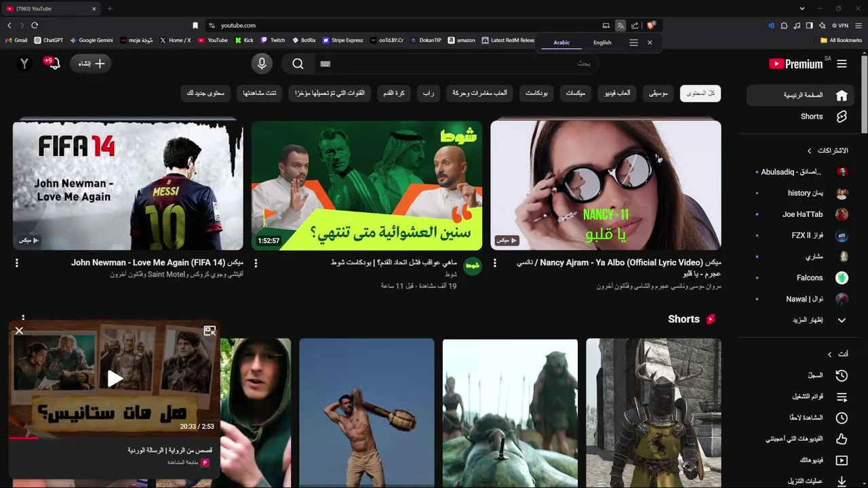The width and height of the screenshot is (868, 488).
Task: Open the شوط podcast video thumbnail
Action: [367, 186]
